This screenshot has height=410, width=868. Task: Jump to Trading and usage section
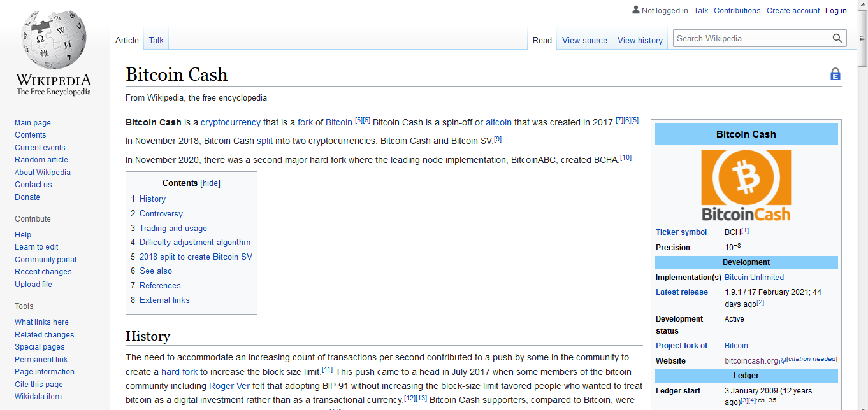click(x=173, y=229)
